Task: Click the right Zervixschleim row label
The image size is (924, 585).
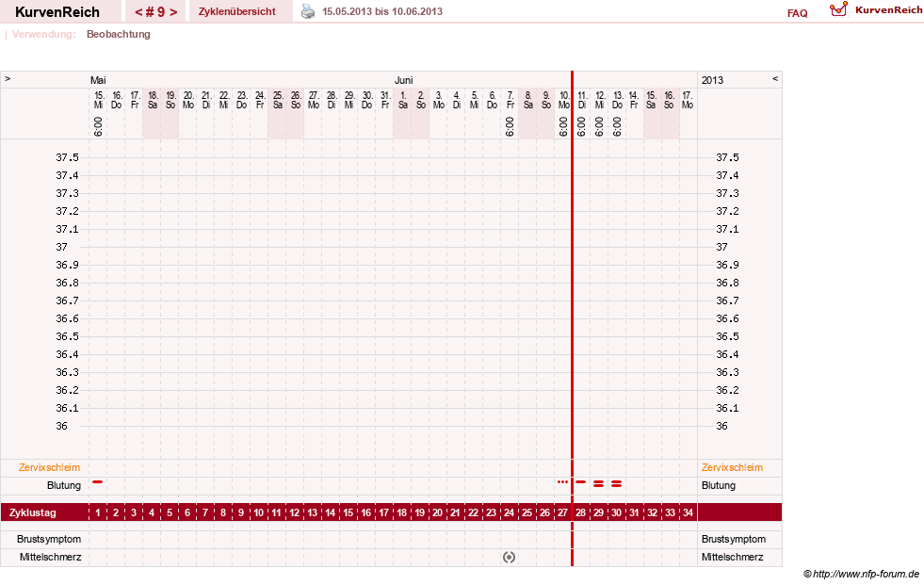Action: [x=732, y=467]
